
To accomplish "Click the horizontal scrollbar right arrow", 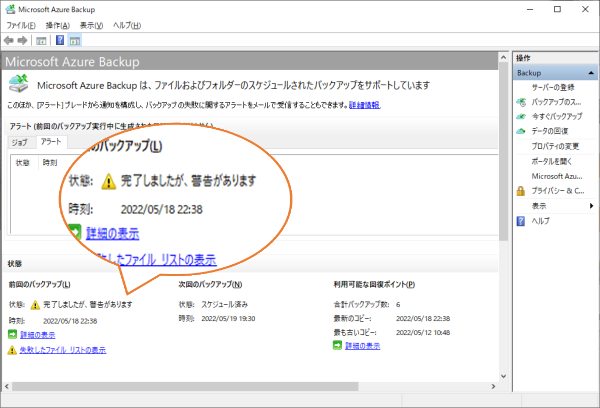I will [493, 387].
